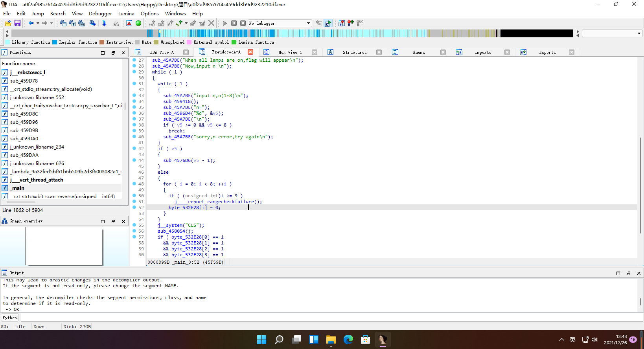The width and height of the screenshot is (644, 349).
Task: Toggle breakpoint dot on line 55
Action: pos(134,225)
